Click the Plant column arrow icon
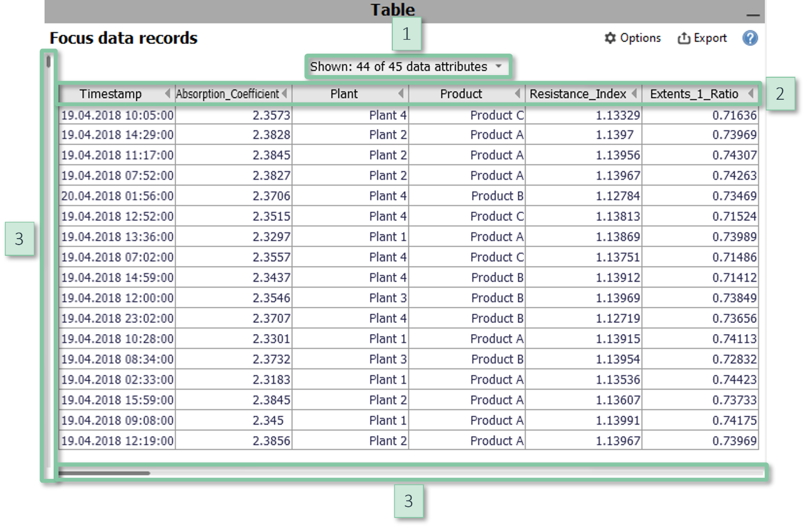 coord(401,93)
